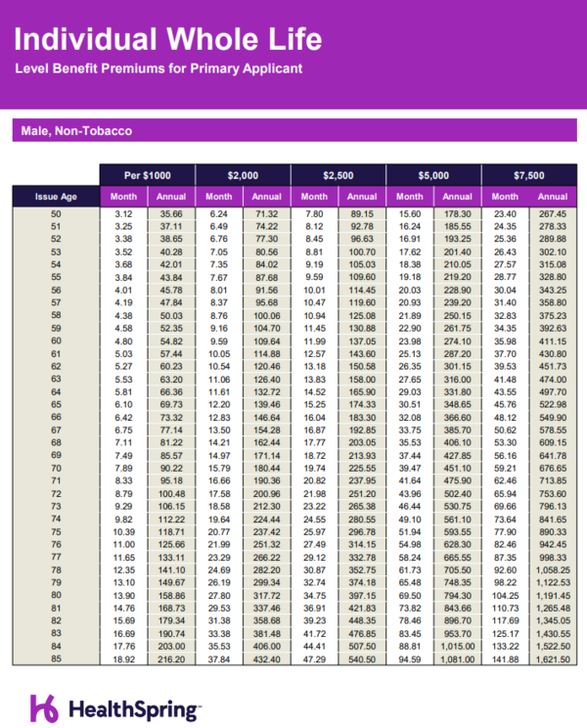Click the 19.74 monthly premium cell

coord(314,469)
